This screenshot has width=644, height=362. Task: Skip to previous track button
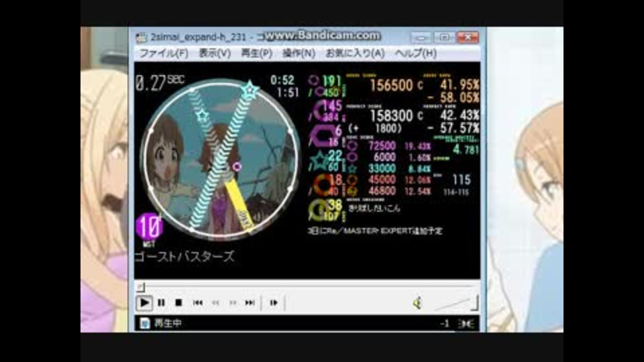[197, 303]
